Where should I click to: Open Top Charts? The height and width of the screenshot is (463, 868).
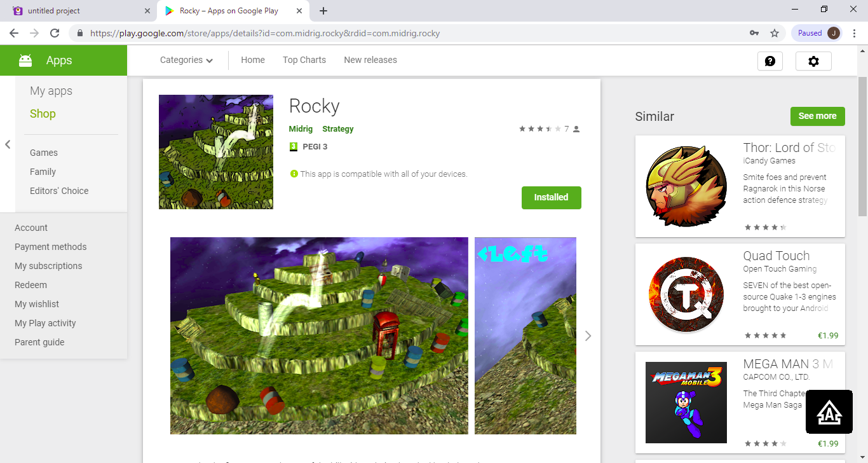(304, 60)
